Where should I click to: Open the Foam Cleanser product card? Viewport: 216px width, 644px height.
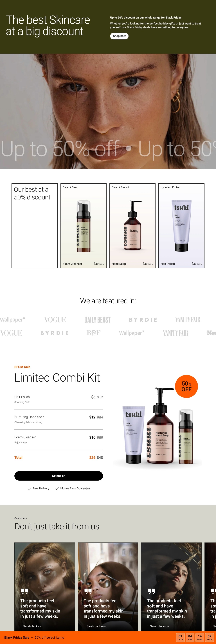coord(84,226)
